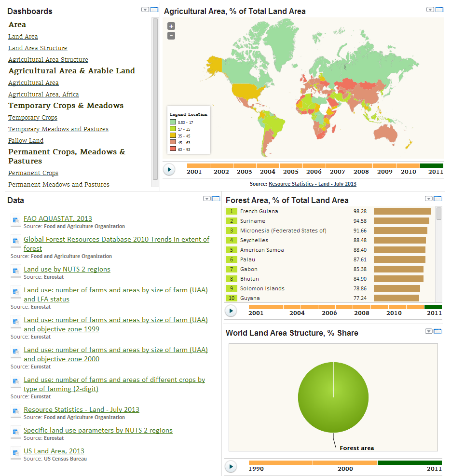Select year 1990 on the pie chart timeline

click(x=257, y=469)
